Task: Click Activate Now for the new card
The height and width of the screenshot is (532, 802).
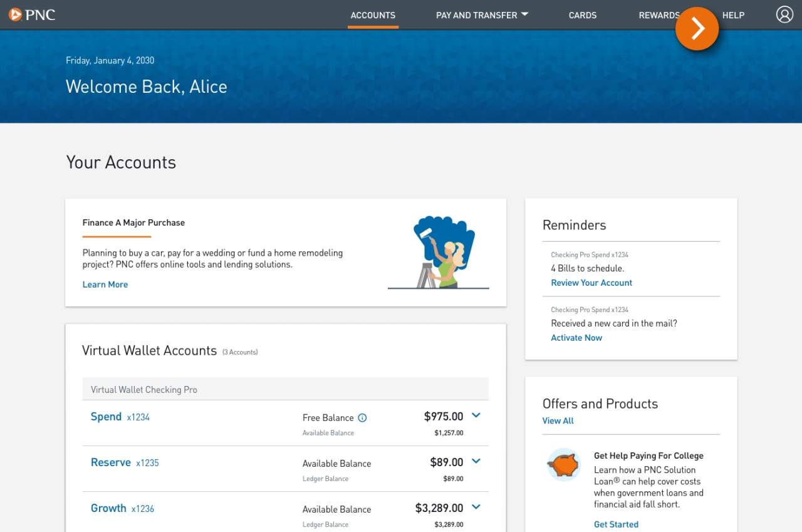Action: (576, 337)
